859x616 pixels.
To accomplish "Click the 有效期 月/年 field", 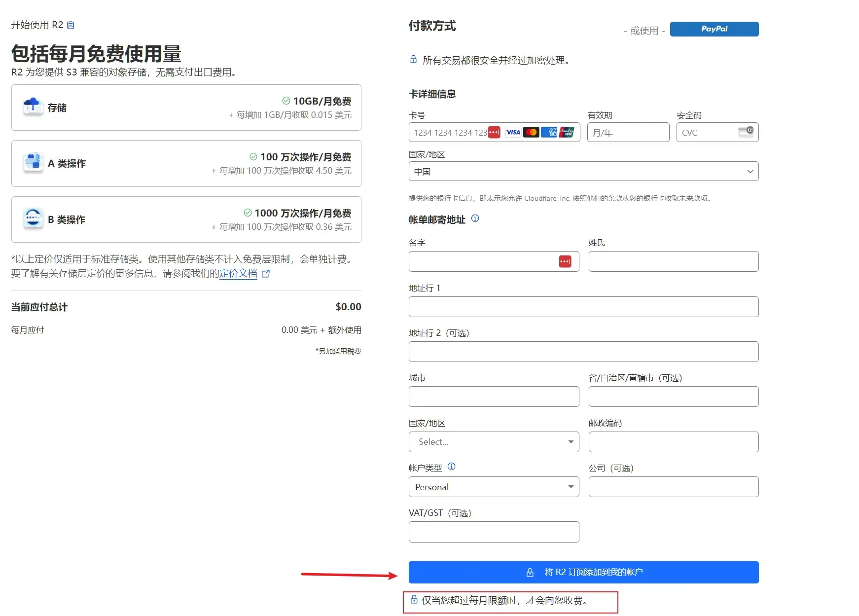I will click(628, 132).
